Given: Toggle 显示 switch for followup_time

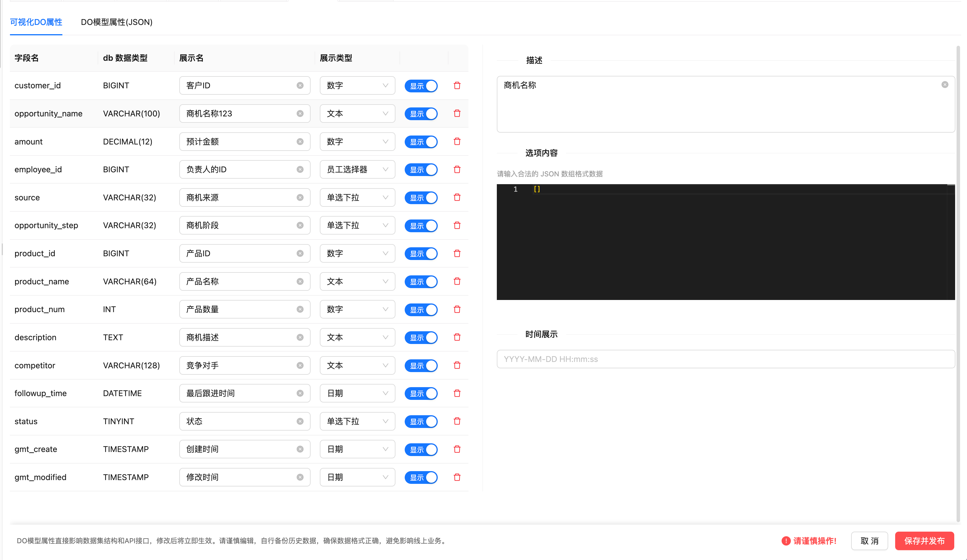Looking at the screenshot, I should tap(421, 394).
